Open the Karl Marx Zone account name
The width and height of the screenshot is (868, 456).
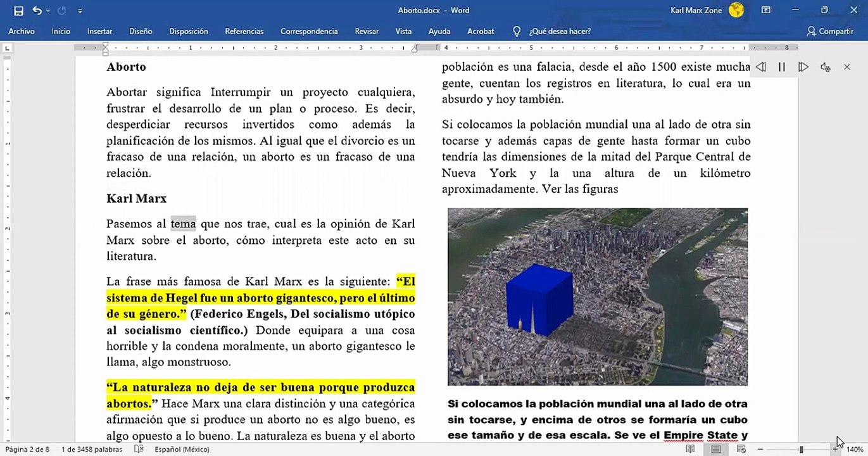pos(697,10)
